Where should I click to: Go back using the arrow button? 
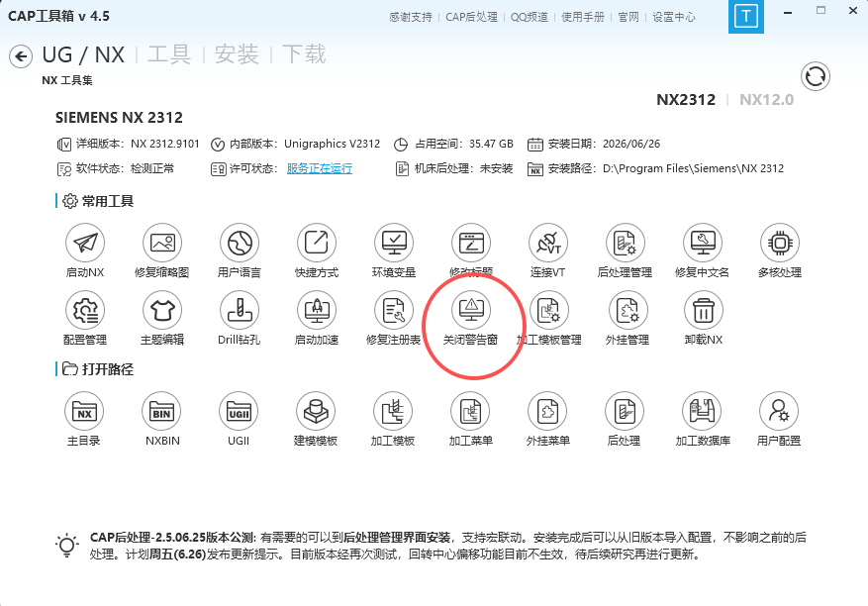tap(21, 56)
